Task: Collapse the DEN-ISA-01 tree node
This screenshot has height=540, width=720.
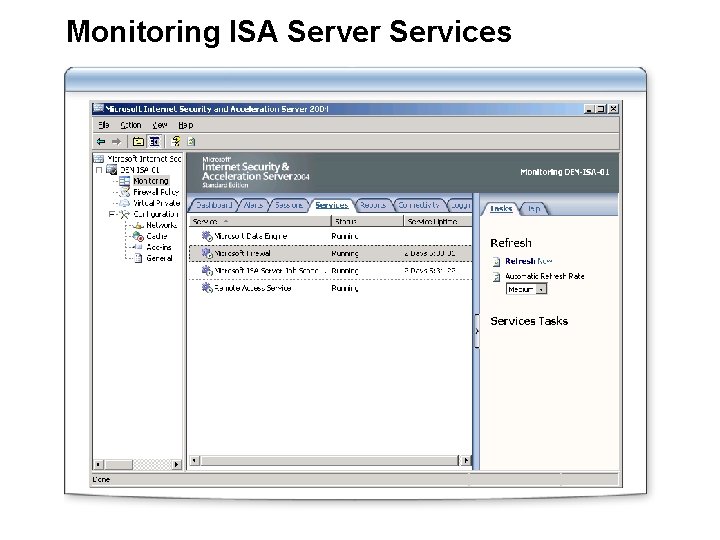Action: click(99, 170)
